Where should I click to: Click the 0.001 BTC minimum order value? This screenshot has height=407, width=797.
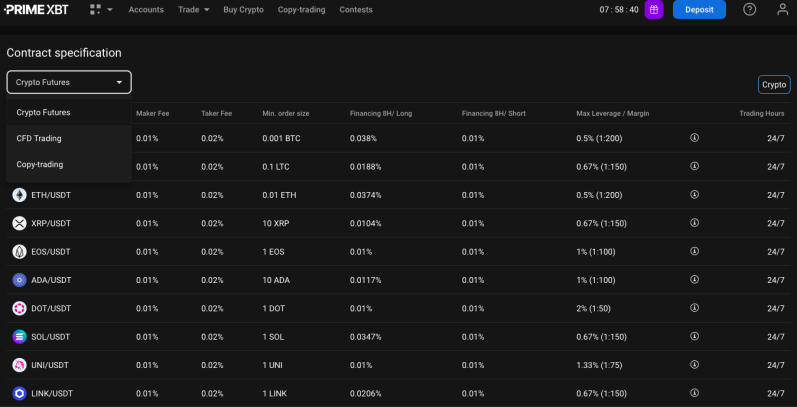(x=281, y=138)
